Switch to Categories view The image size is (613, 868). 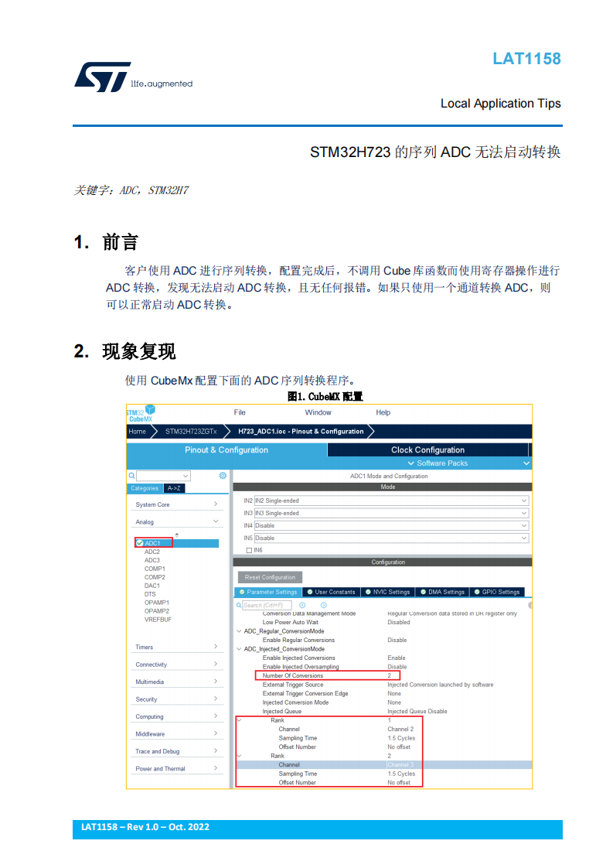click(145, 488)
